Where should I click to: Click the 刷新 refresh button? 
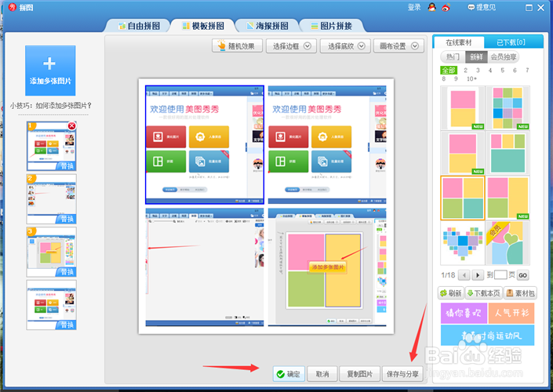[451, 293]
